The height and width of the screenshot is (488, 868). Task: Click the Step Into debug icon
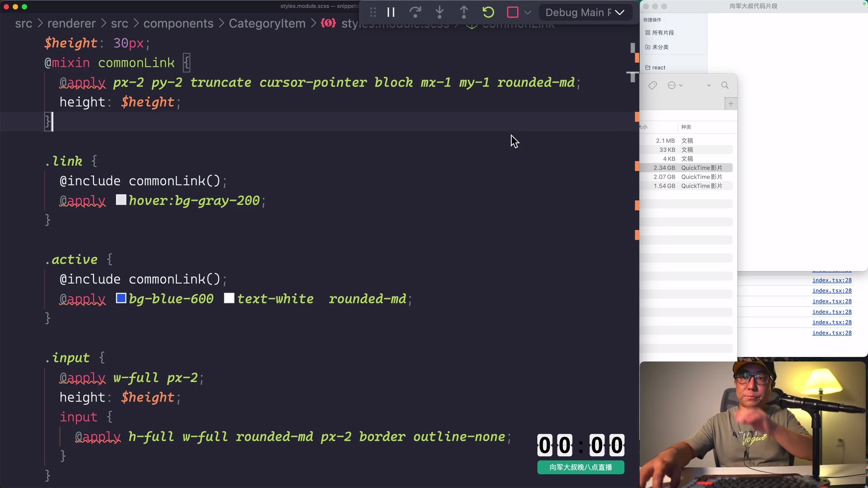[439, 12]
